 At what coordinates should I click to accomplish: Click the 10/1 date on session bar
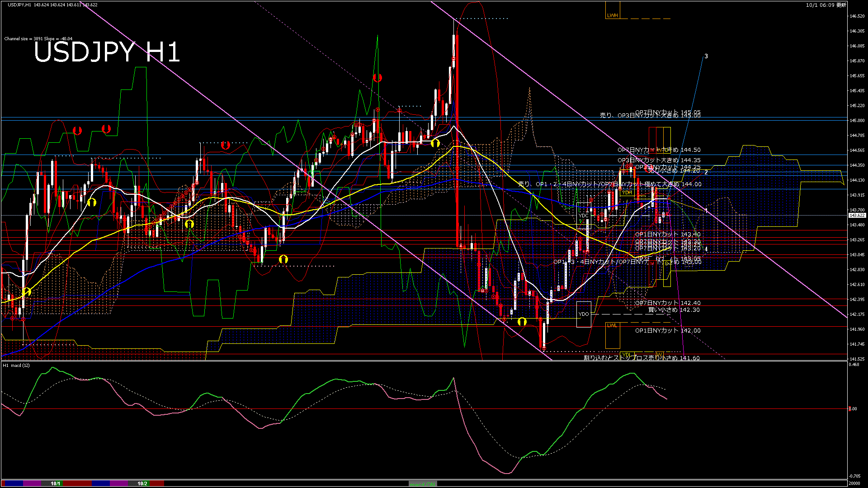coord(55,483)
